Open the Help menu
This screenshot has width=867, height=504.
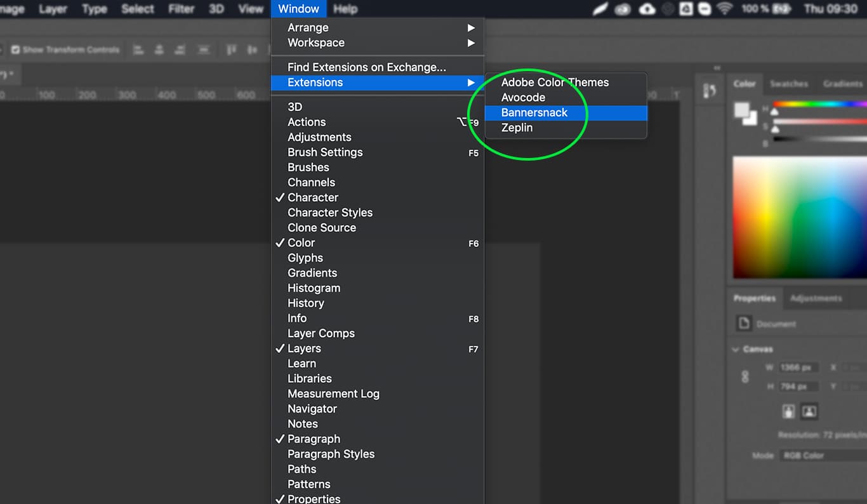coord(345,9)
